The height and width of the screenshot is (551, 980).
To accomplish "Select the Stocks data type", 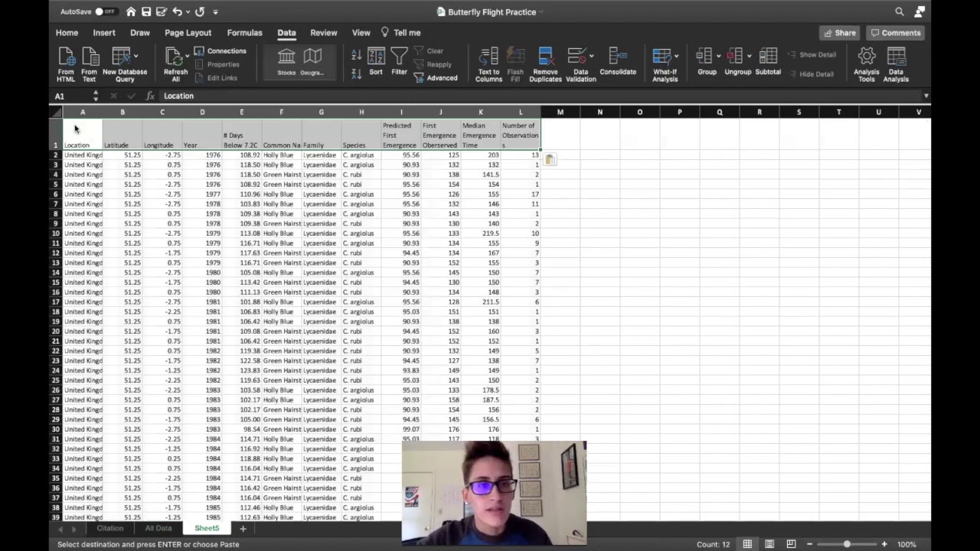I will (286, 62).
